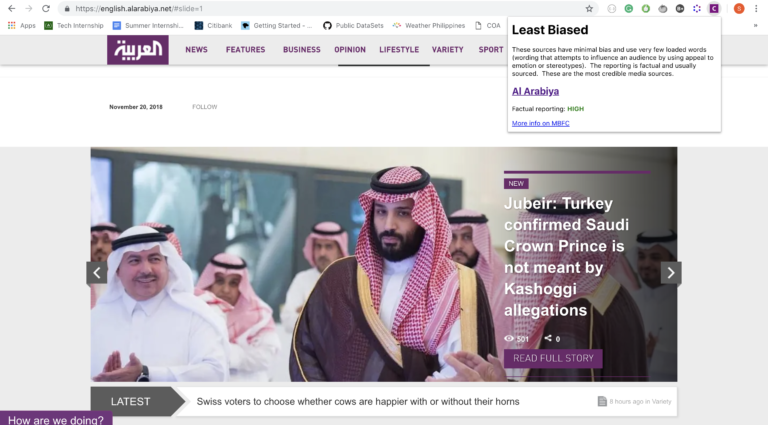Click the NEW tag on the slide
The width and height of the screenshot is (768, 425).
coord(516,184)
